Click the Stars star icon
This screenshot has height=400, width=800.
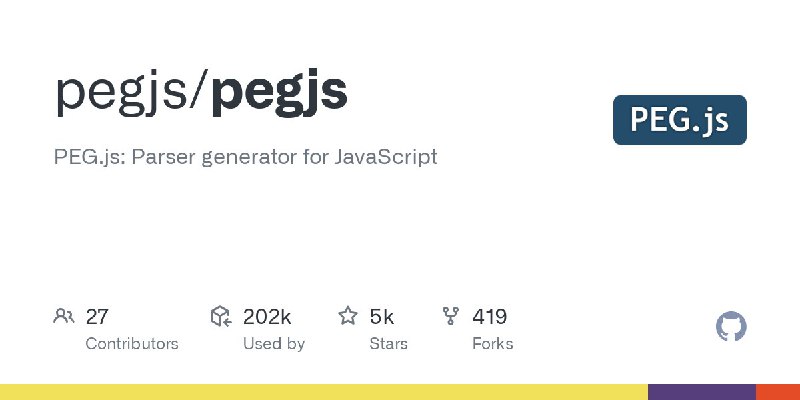tap(348, 316)
